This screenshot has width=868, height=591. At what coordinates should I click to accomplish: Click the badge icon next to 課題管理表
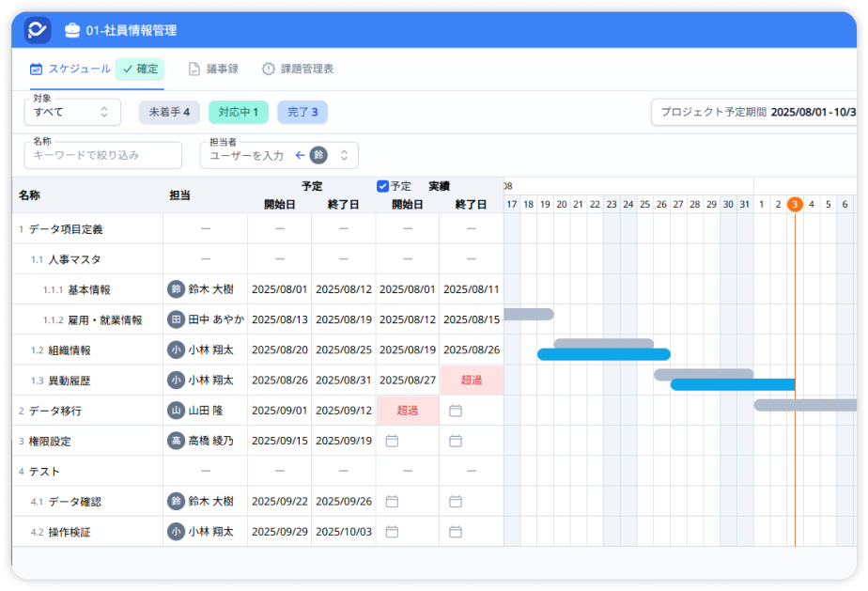tap(267, 69)
